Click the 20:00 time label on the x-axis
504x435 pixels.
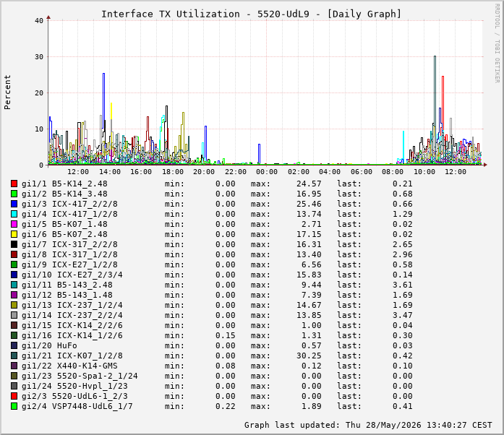(x=204, y=172)
